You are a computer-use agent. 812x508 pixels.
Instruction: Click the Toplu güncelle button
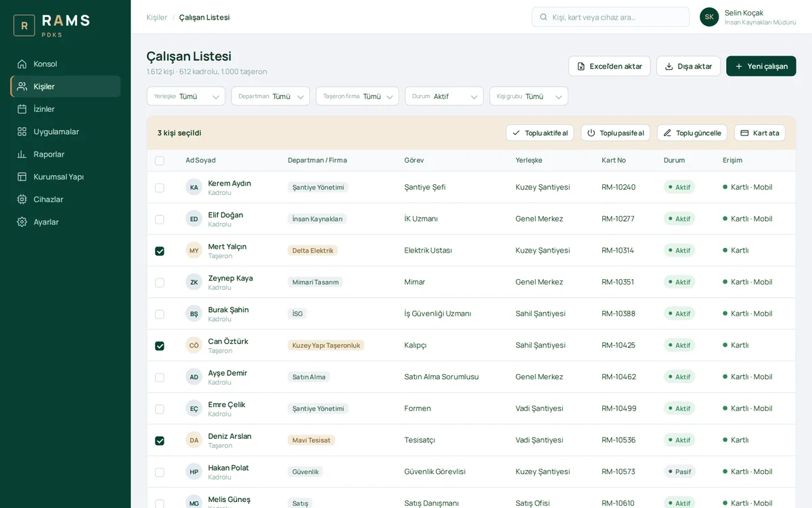[x=692, y=133]
